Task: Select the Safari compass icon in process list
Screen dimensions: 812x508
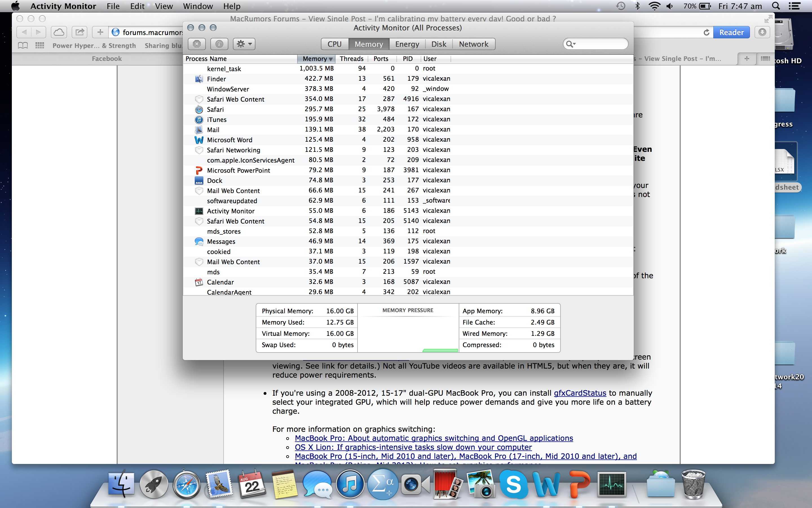Action: [x=199, y=110]
